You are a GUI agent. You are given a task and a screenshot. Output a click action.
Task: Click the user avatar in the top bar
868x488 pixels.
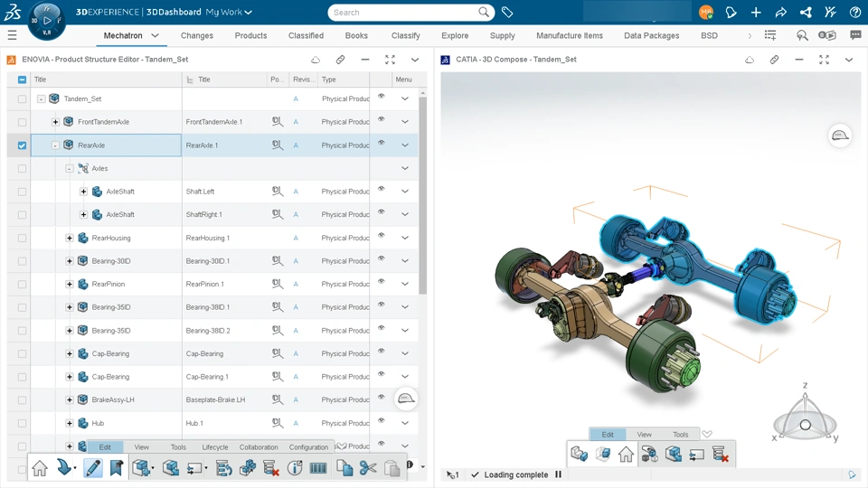click(x=706, y=12)
